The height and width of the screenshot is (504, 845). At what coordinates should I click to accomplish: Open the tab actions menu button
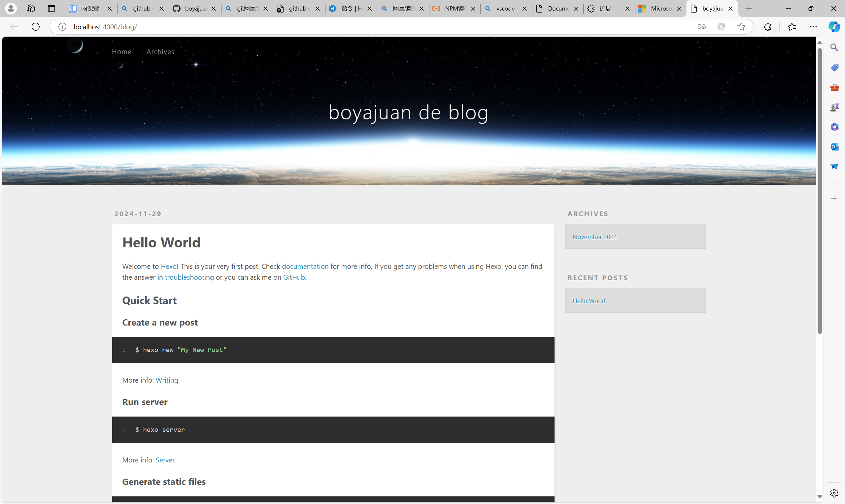(x=51, y=9)
